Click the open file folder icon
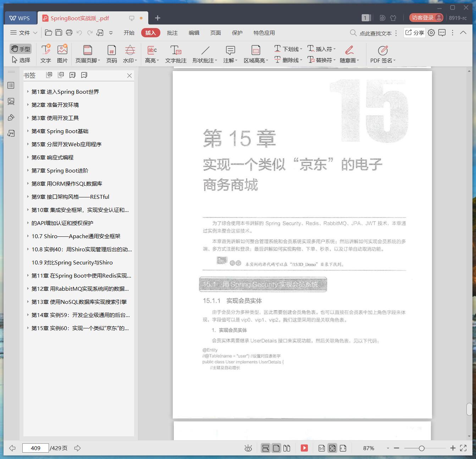 coord(49,33)
